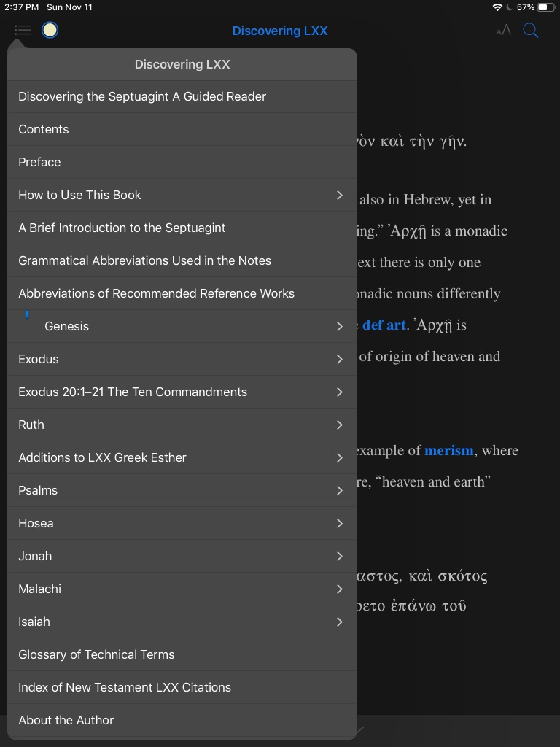The height and width of the screenshot is (747, 560).
Task: Select Ruth in the contents list
Action: click(31, 425)
